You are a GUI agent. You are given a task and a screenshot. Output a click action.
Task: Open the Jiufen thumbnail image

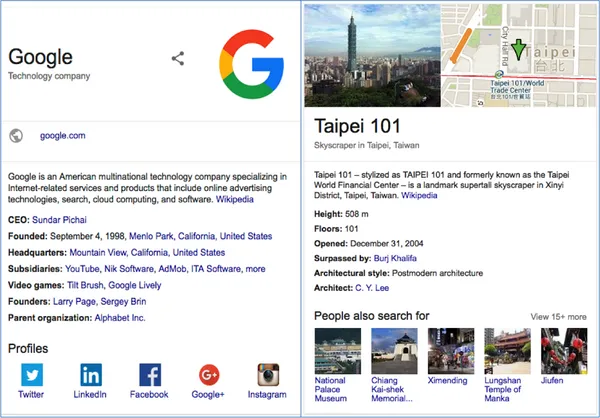coord(564,351)
